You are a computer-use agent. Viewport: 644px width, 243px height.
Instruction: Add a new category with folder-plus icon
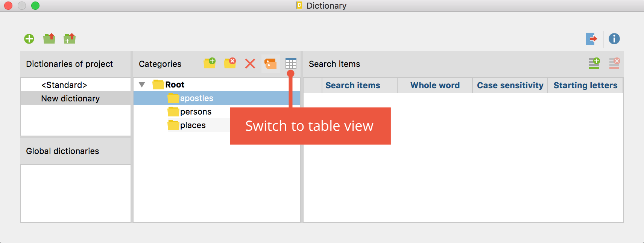[210, 63]
